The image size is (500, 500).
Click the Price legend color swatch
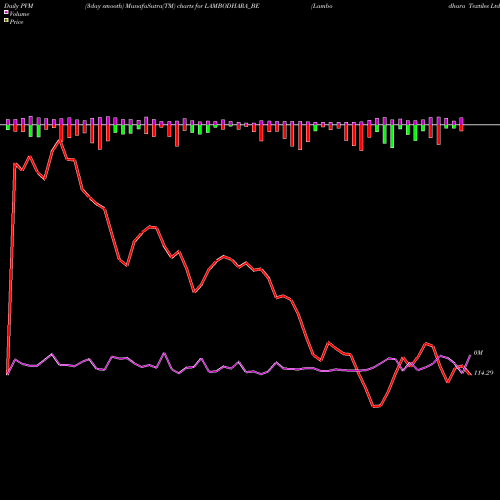pos(6,21)
